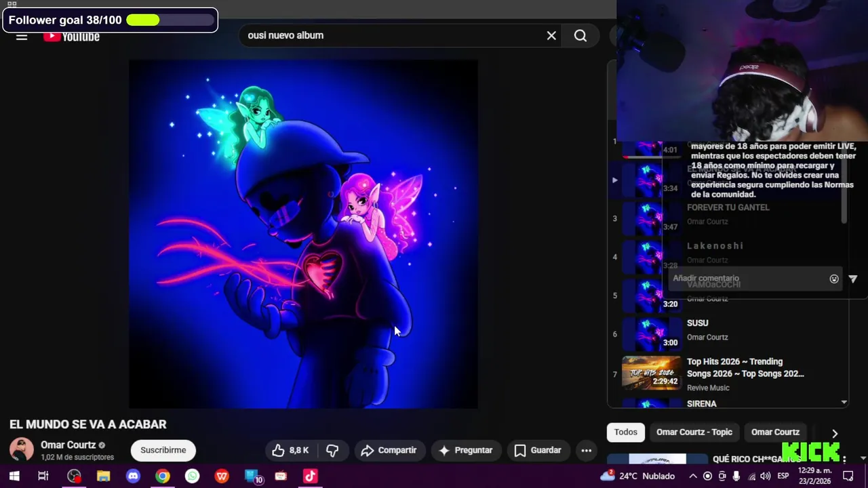
Task: Open WhatsApp from the taskbar
Action: tap(192, 476)
